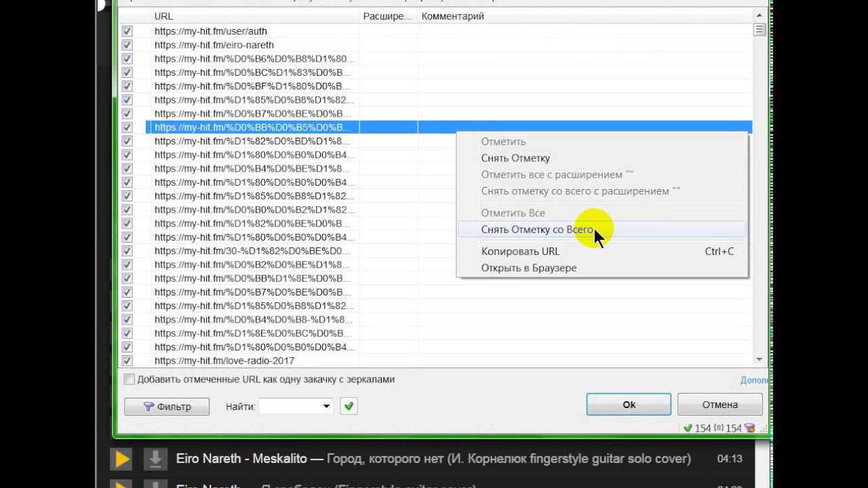
Task: Click the funnel icon in the status bar
Action: pos(749,428)
